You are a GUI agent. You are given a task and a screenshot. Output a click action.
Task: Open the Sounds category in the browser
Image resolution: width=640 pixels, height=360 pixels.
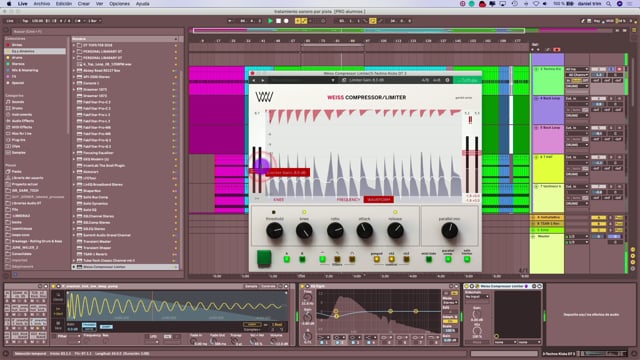tap(18, 102)
